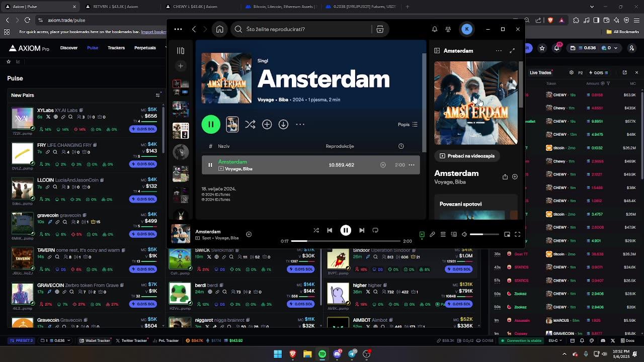The width and height of the screenshot is (644, 362).
Task: Open Browse icon in search bar
Action: (x=380, y=29)
